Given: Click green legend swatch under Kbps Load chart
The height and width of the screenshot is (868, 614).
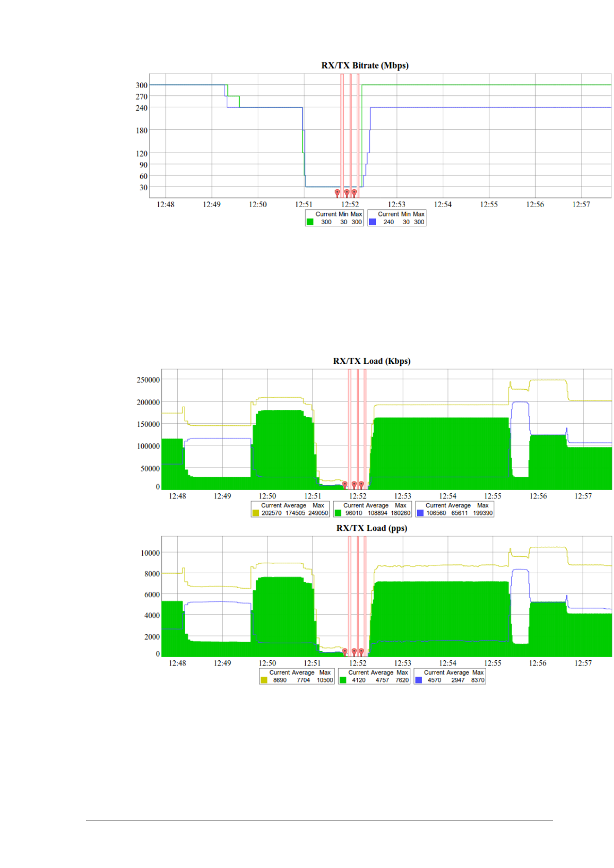Looking at the screenshot, I should pyautogui.click(x=338, y=513).
